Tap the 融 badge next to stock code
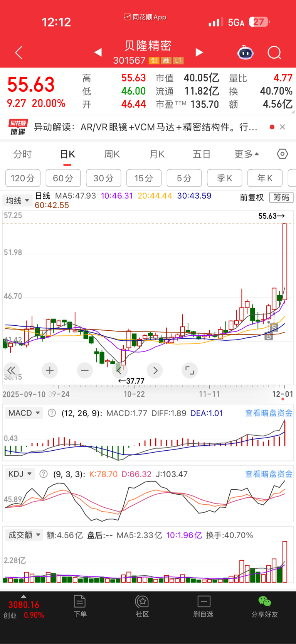296x644 pixels. coord(166,61)
